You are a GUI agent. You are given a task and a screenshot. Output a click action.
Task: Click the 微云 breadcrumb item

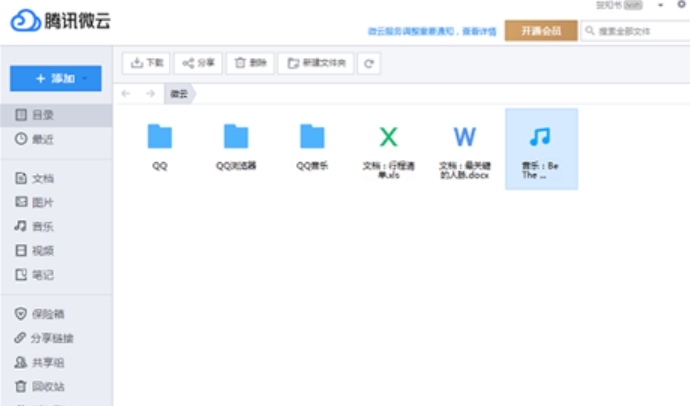click(x=180, y=94)
